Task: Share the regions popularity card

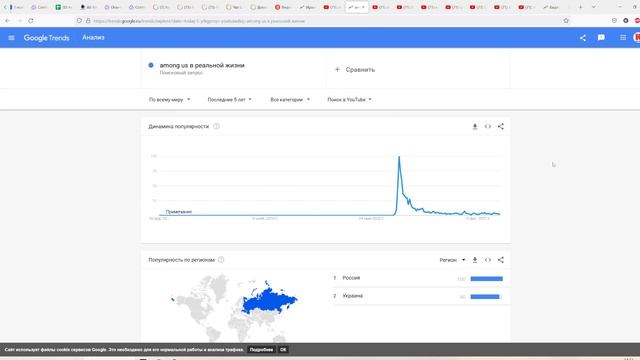Action: click(501, 260)
